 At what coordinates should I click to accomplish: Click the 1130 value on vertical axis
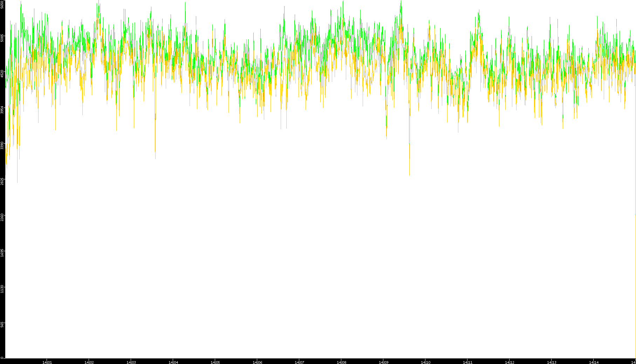click(x=2, y=288)
